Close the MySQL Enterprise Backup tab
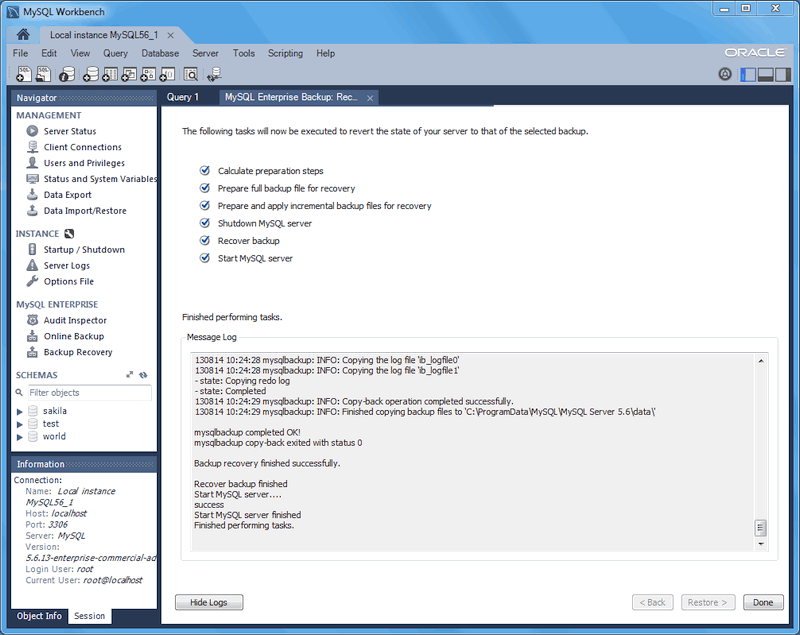The width and height of the screenshot is (800, 635). pyautogui.click(x=370, y=98)
